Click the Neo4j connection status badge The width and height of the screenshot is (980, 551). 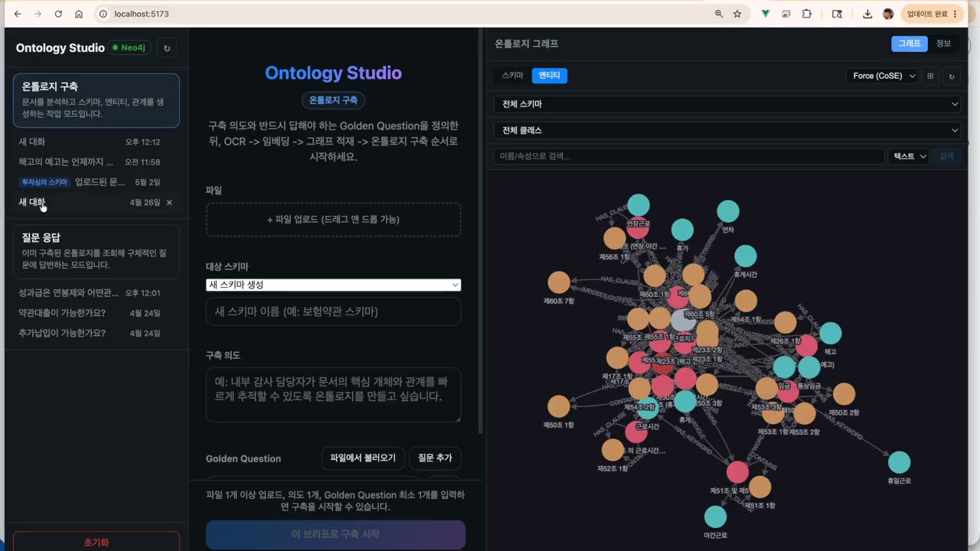(x=129, y=48)
